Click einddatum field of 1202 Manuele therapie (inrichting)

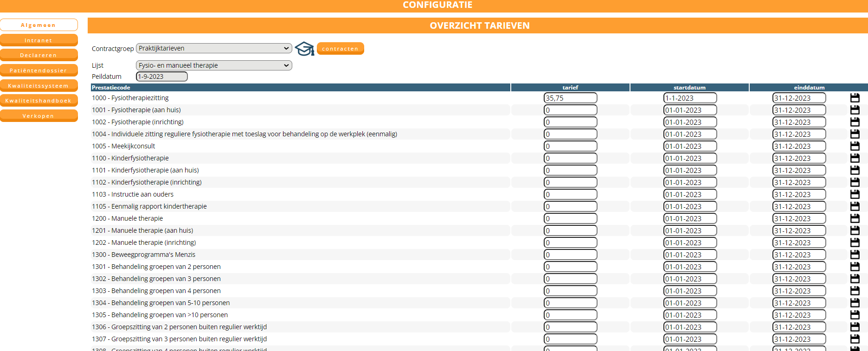point(799,243)
